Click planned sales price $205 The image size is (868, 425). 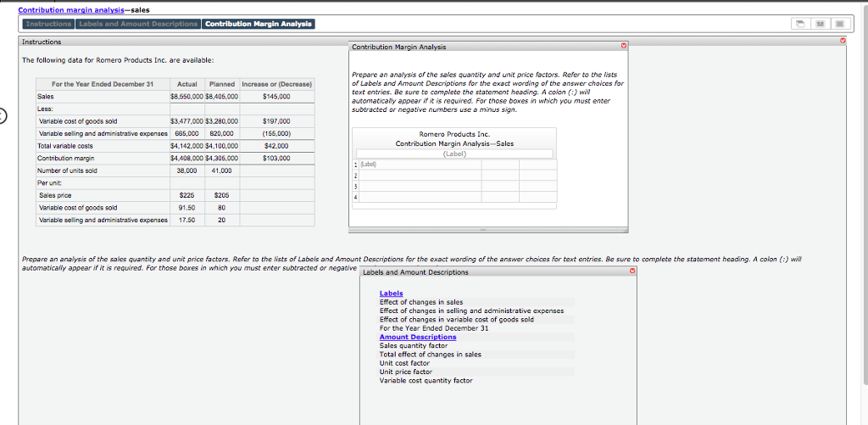point(221,196)
